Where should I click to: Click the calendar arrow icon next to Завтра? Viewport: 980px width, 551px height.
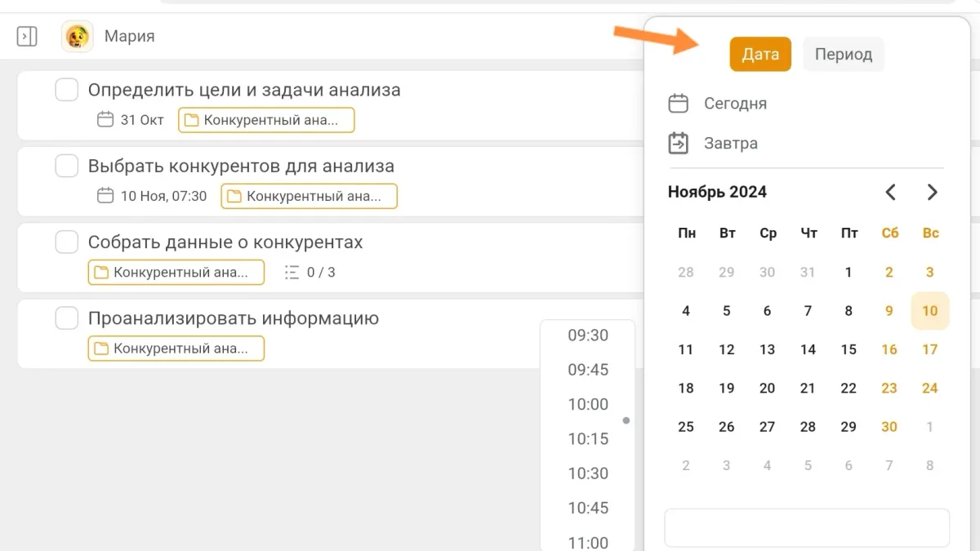coord(678,144)
